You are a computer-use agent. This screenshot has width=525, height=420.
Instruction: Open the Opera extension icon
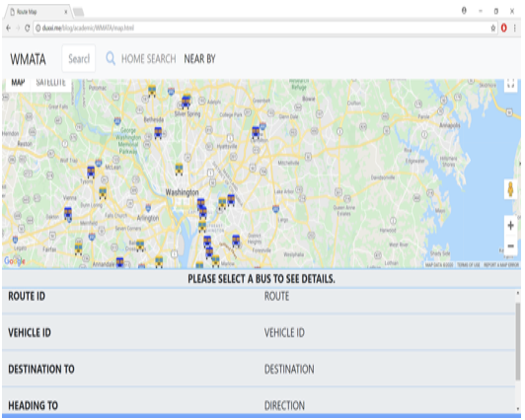pyautogui.click(x=503, y=28)
